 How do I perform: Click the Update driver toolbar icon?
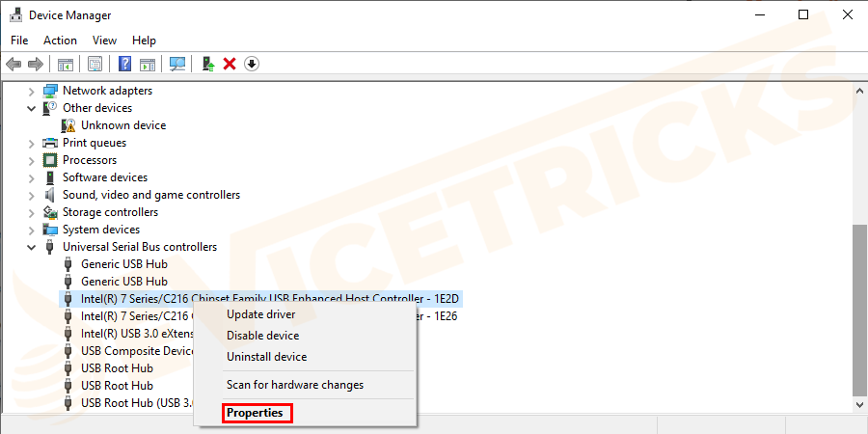(x=208, y=65)
